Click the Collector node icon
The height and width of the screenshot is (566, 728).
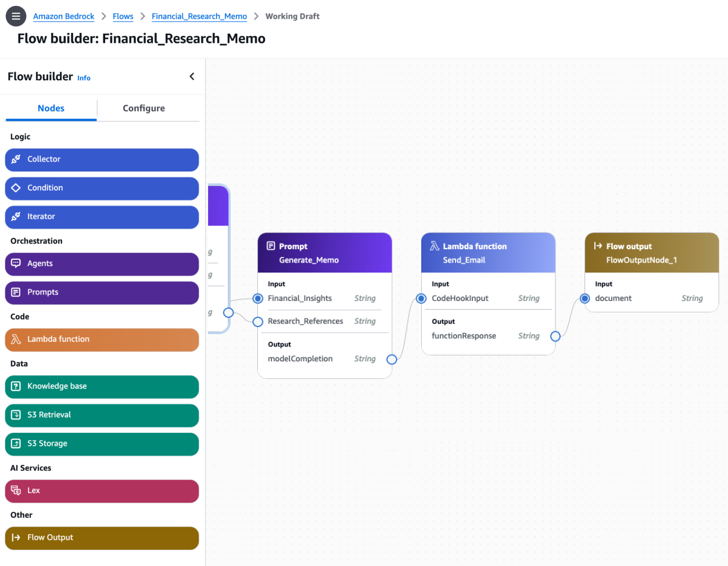pyautogui.click(x=16, y=159)
